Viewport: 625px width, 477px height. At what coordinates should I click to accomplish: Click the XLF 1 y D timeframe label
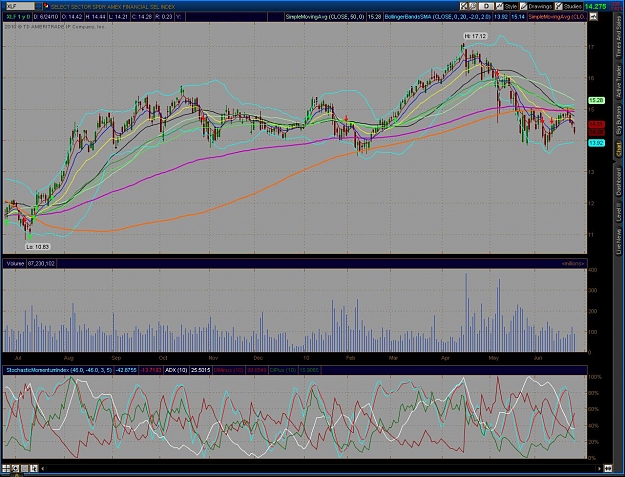click(18, 17)
